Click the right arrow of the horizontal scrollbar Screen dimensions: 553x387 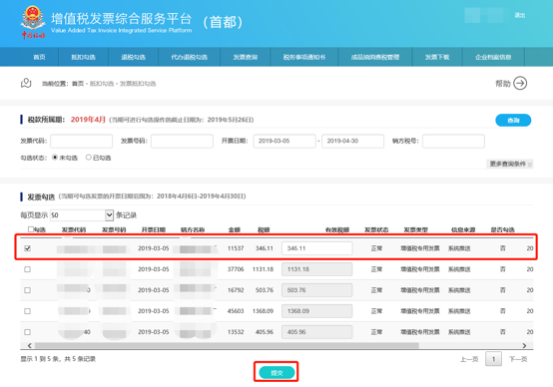pos(524,345)
